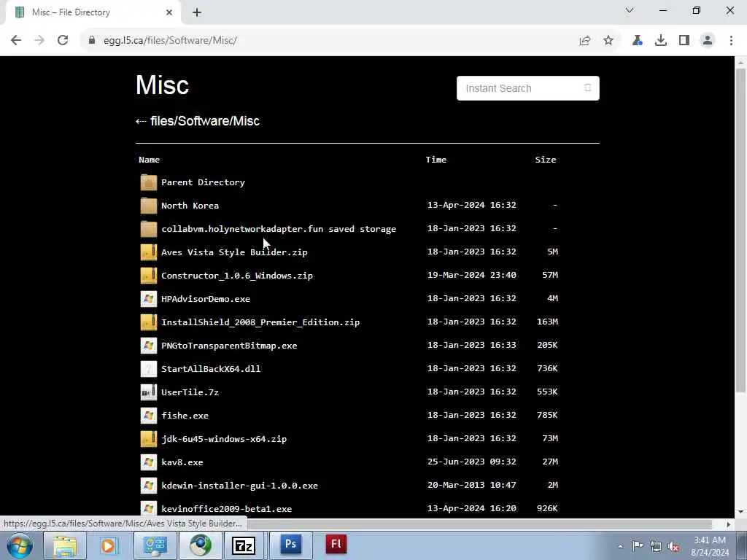Open Windows Explorer from the taskbar
This screenshot has height=560, width=747.
[65, 545]
